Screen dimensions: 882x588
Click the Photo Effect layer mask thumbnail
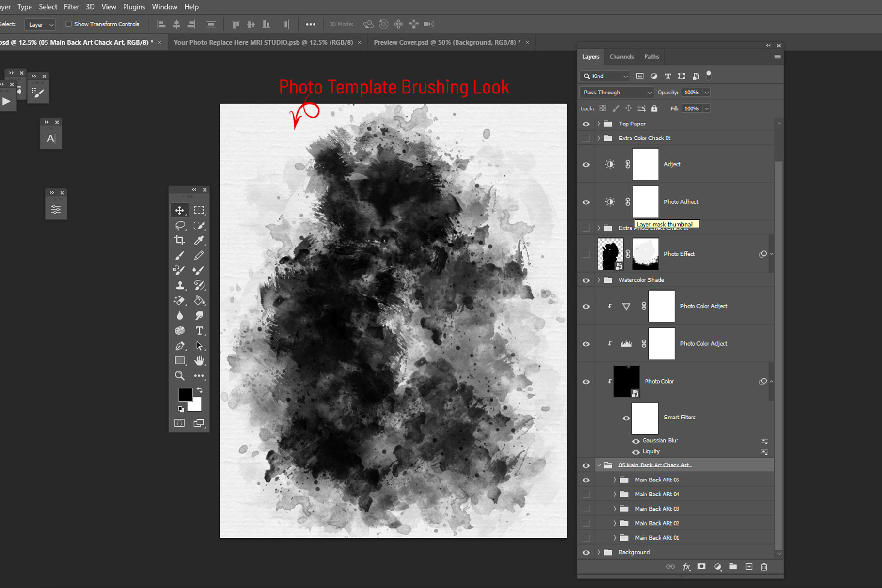tap(646, 254)
